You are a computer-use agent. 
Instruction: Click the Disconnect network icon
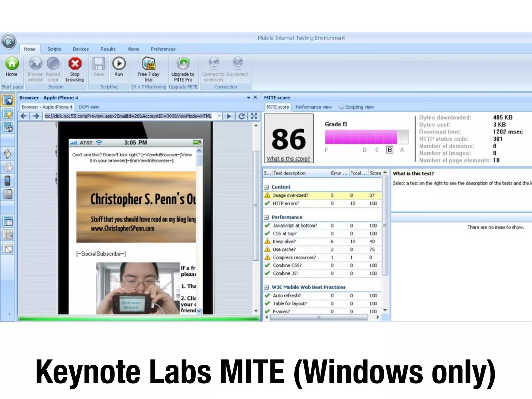pyautogui.click(x=238, y=63)
